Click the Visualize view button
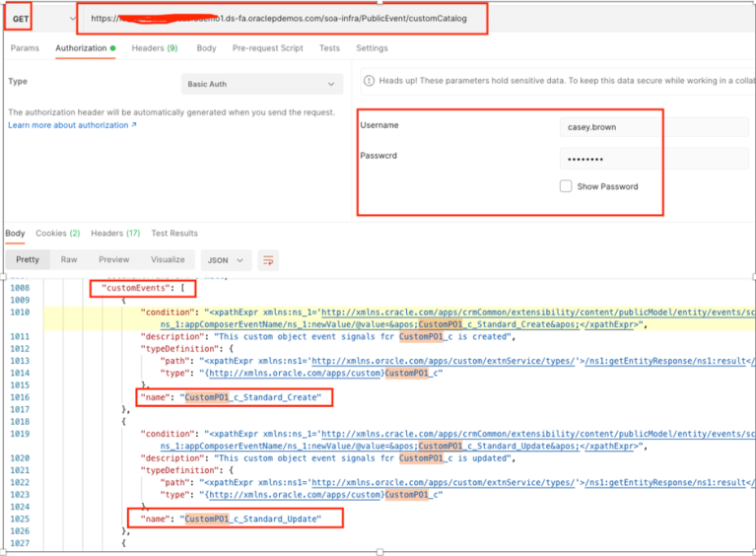Screen dimensions: 756x556 [x=168, y=260]
